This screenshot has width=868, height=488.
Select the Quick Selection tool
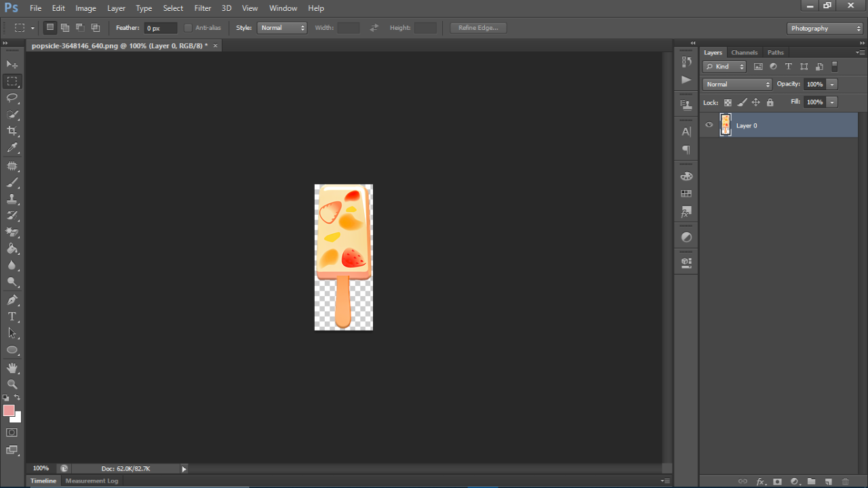click(x=12, y=115)
